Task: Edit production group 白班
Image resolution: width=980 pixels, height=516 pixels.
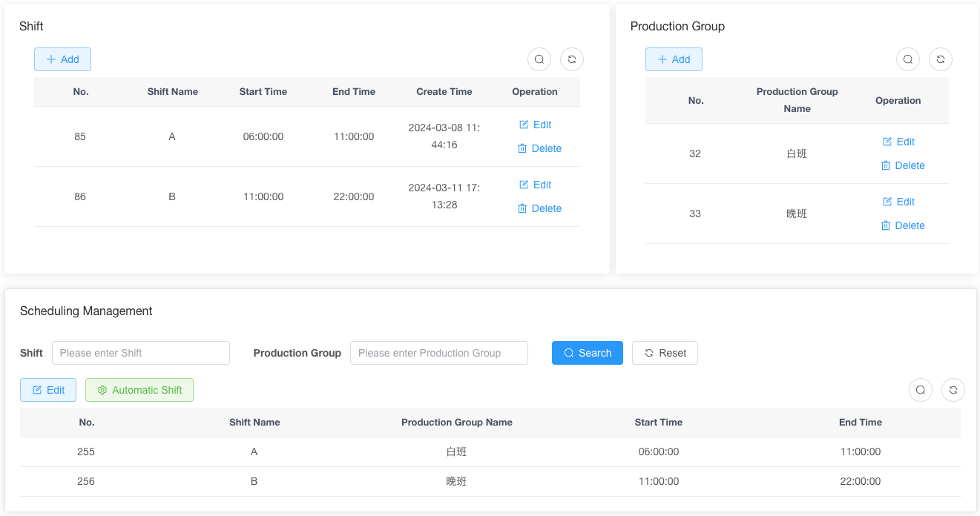Action: click(x=898, y=142)
